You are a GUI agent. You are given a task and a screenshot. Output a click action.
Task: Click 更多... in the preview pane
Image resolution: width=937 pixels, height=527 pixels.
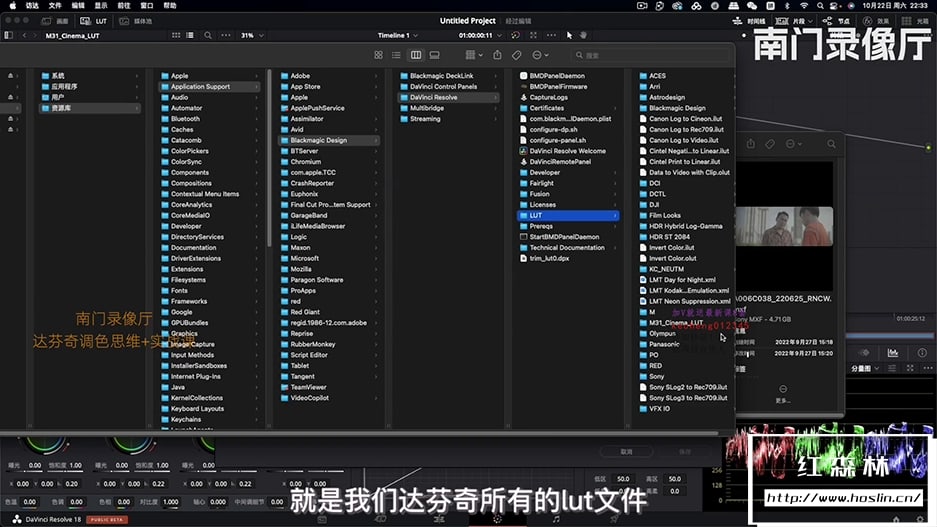click(x=783, y=395)
